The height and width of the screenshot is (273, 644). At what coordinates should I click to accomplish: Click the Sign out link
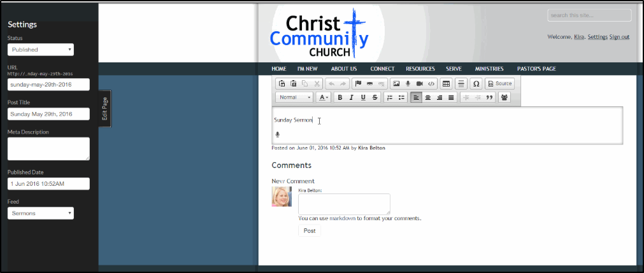[619, 37]
